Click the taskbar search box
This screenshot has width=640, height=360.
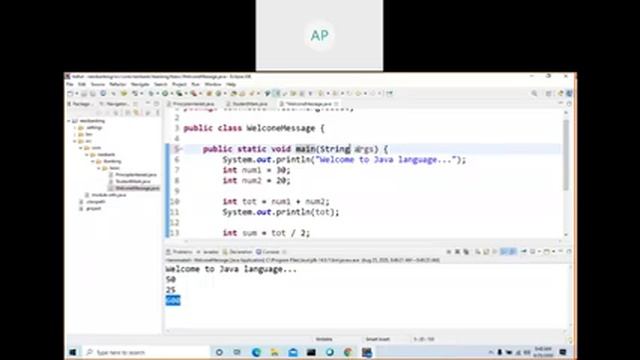click(146, 352)
